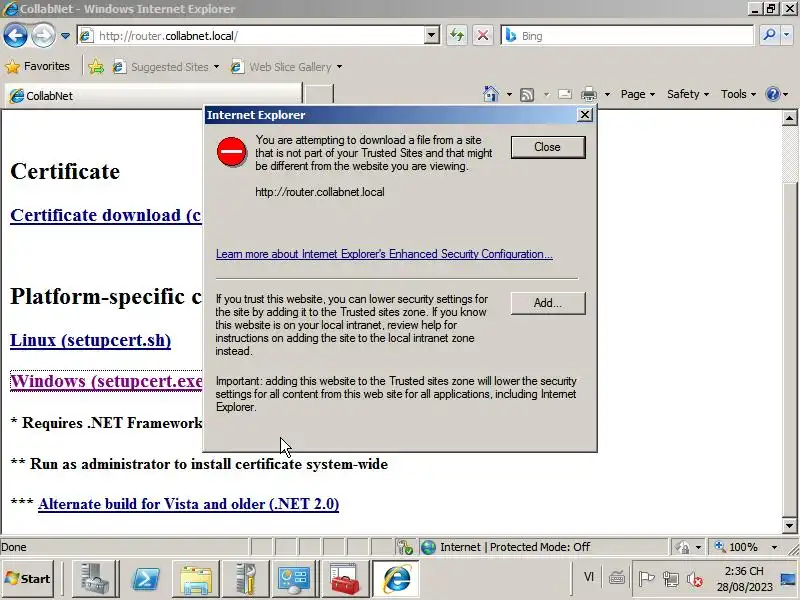Open the Tools menu
The width and height of the screenshot is (800, 600).
click(738, 94)
